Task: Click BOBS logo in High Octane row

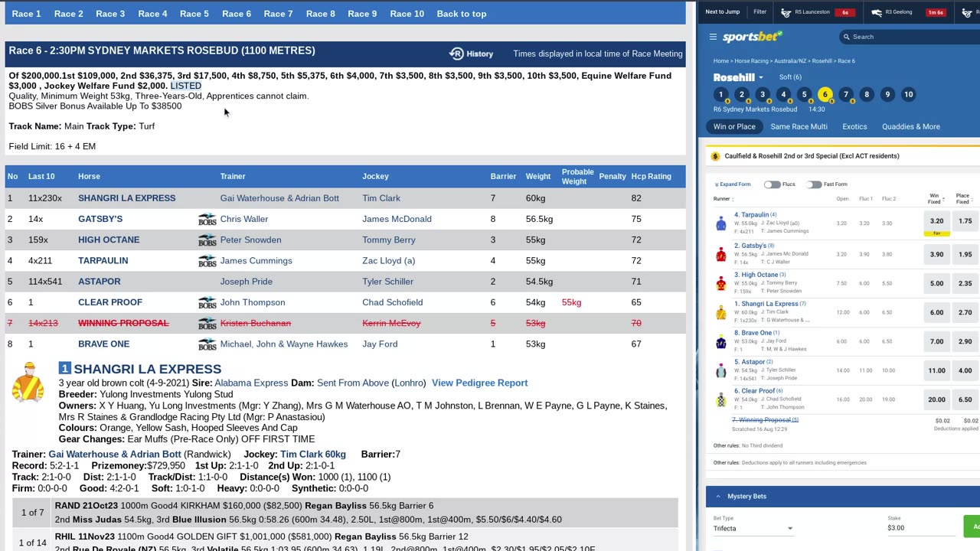Action: coord(207,240)
